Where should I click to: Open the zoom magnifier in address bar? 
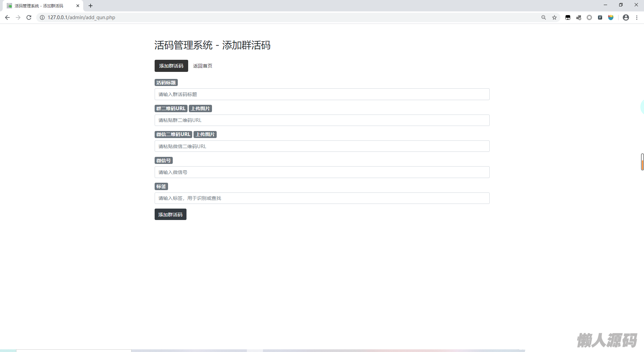pos(544,17)
